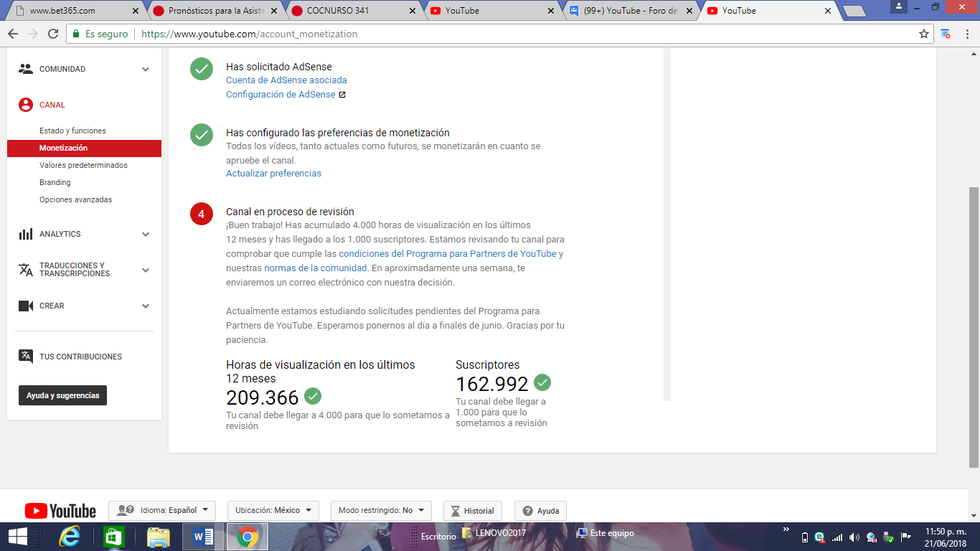Click the Chrome taskbar icon
Image resolution: width=980 pixels, height=551 pixels.
(x=248, y=537)
